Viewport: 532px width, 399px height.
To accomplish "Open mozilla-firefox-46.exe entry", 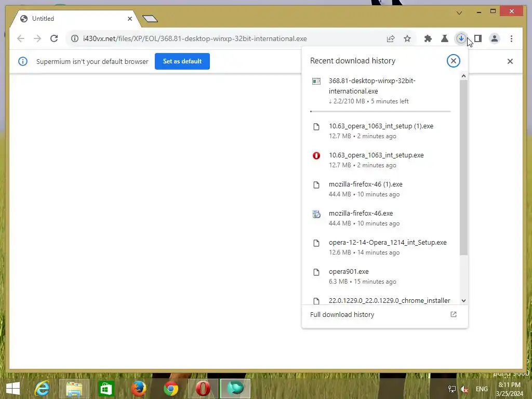I will tap(382, 219).
